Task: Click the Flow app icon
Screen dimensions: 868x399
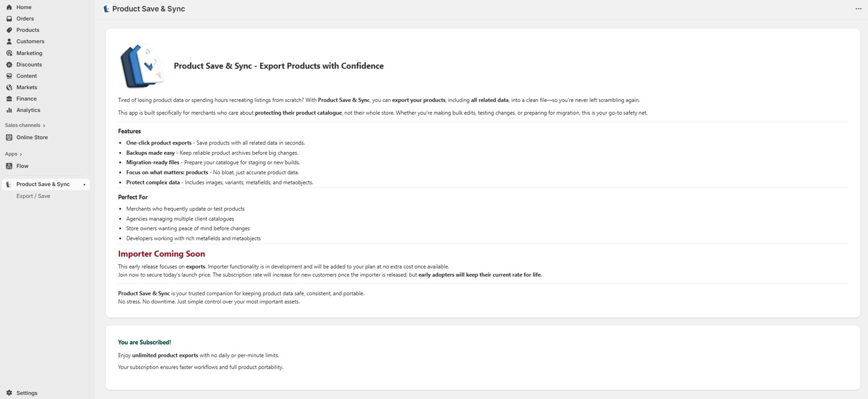Action: [9, 166]
